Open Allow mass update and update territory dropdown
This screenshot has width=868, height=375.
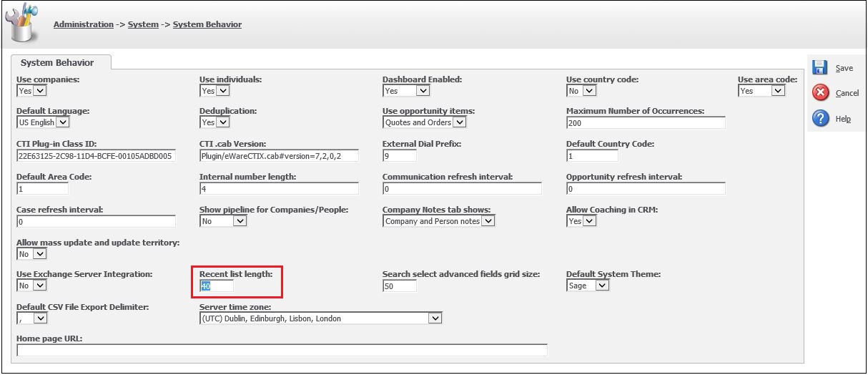coord(31,253)
